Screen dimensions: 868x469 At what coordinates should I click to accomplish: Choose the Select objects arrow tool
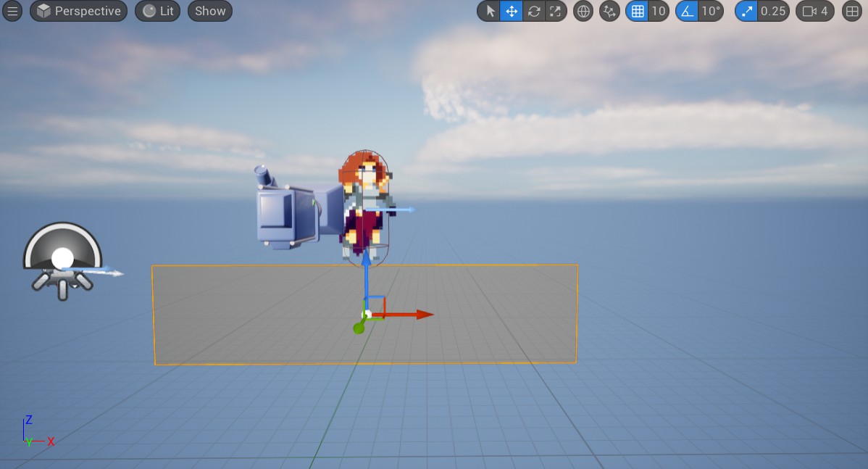490,11
